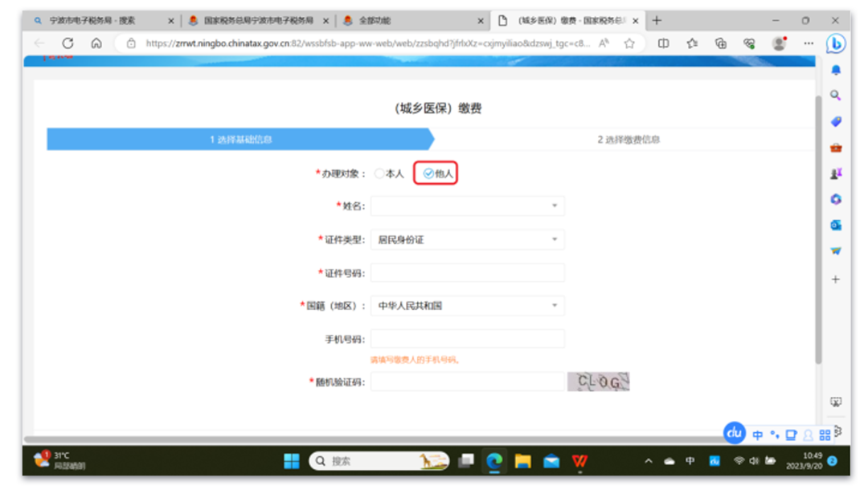Open the 姓名 dropdown list
Screen dimensions: 868x494
click(554, 206)
